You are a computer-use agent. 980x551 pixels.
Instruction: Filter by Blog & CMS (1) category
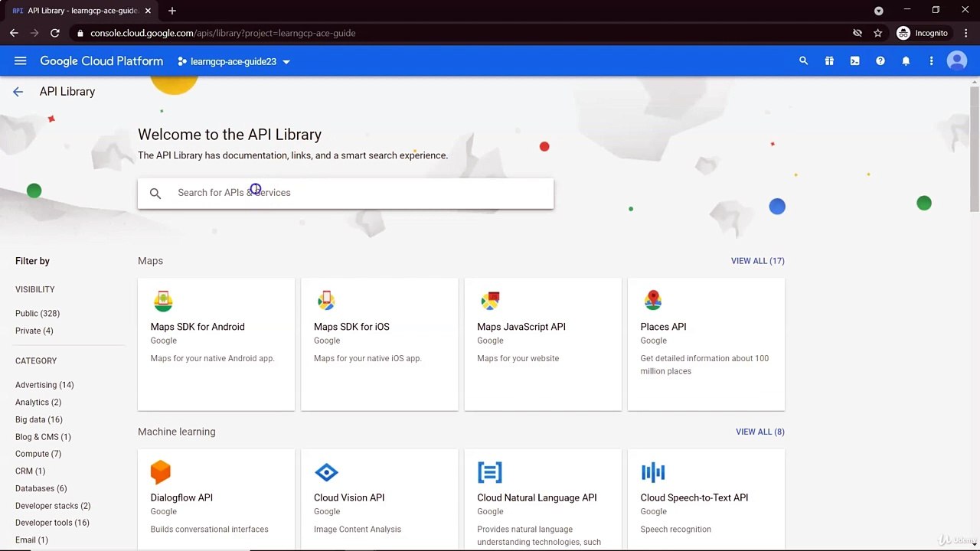point(43,437)
